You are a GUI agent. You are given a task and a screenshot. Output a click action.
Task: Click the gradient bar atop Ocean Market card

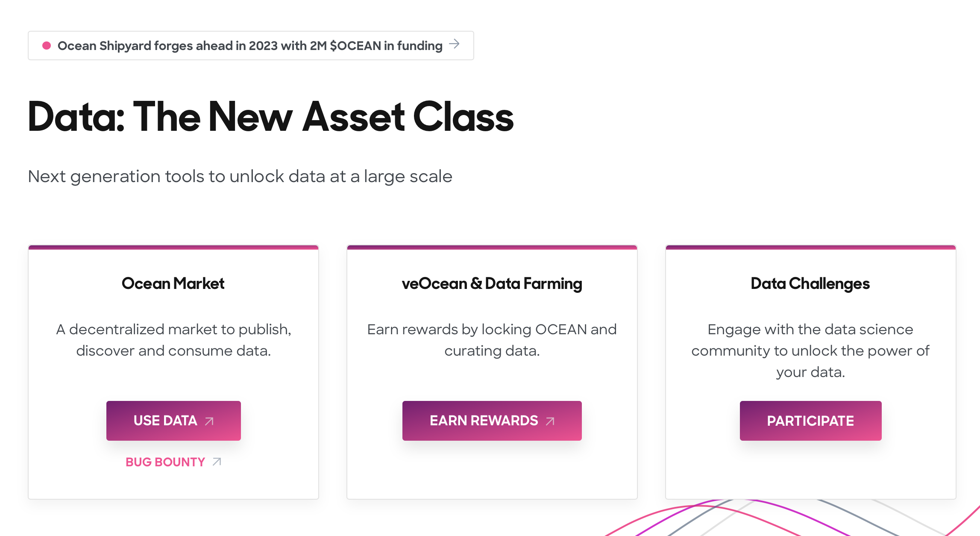point(173,247)
